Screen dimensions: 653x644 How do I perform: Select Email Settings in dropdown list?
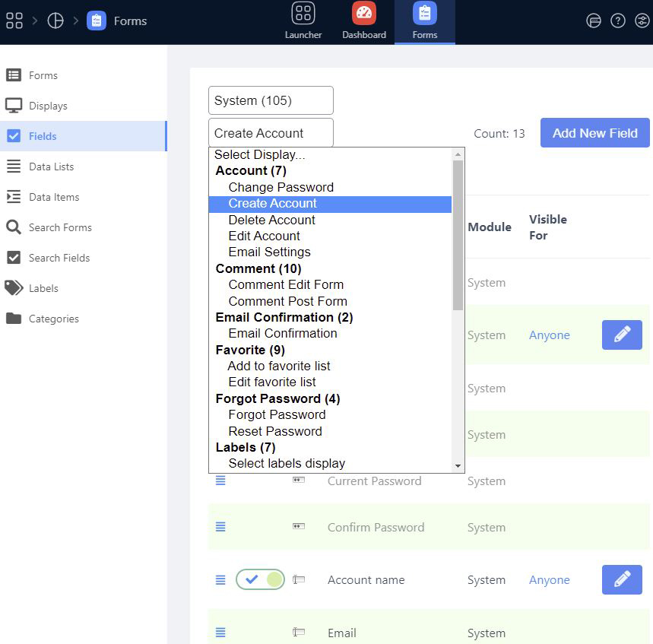tap(269, 252)
